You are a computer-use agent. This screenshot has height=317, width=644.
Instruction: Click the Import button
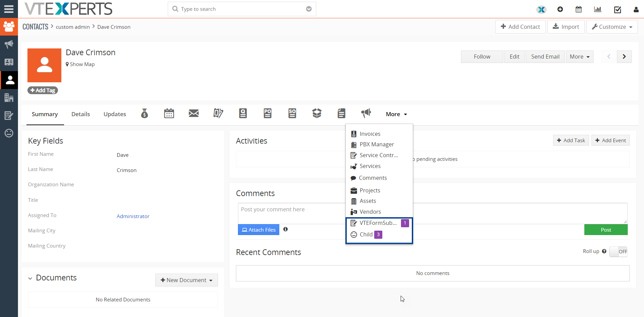pyautogui.click(x=566, y=27)
